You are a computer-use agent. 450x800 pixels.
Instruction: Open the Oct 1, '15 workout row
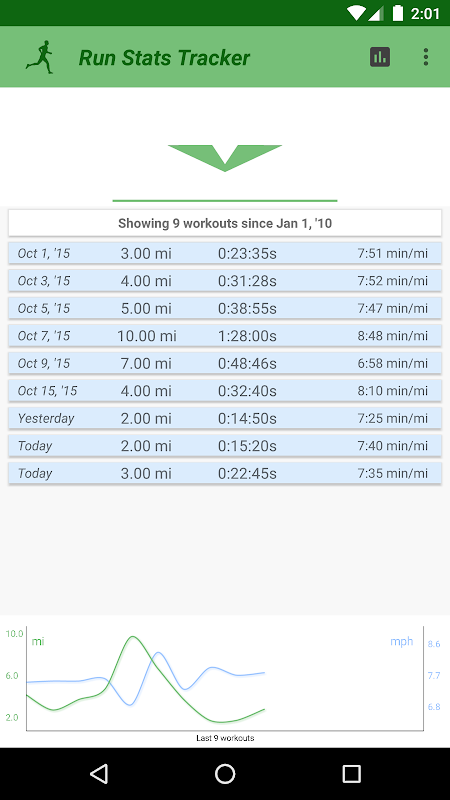pos(225,254)
